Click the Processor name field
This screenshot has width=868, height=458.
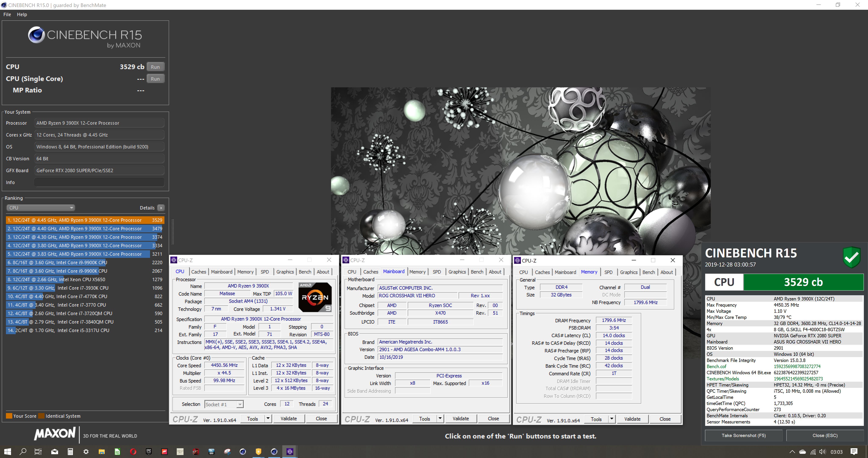point(99,123)
